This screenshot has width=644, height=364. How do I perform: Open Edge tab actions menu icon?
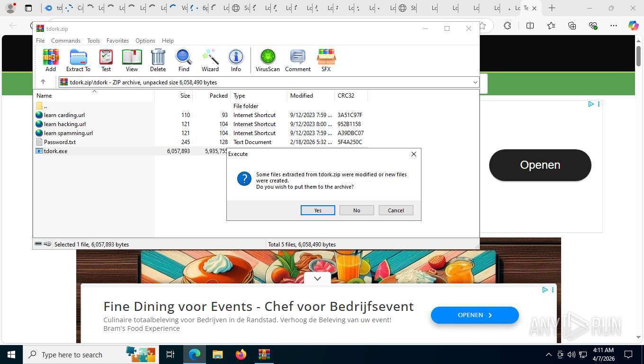click(28, 8)
